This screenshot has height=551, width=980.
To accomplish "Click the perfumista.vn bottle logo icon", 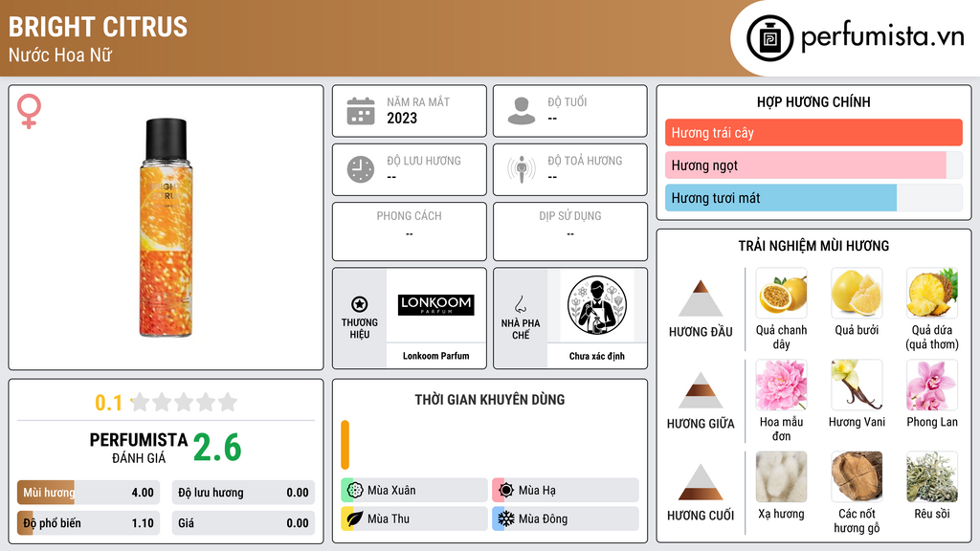I will [x=769, y=38].
